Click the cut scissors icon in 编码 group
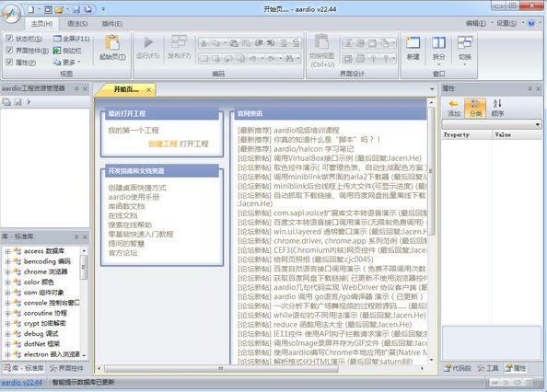Screen dimensions: 547x392 click(204, 43)
